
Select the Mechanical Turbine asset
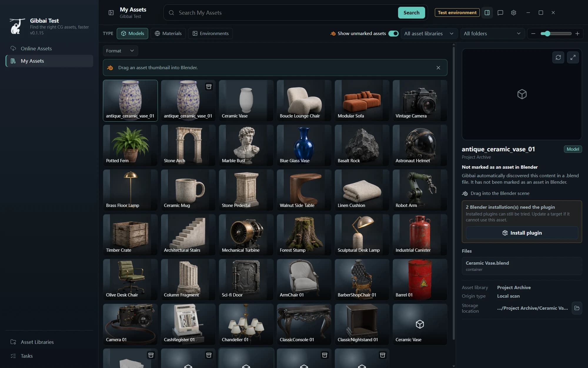[246, 235]
